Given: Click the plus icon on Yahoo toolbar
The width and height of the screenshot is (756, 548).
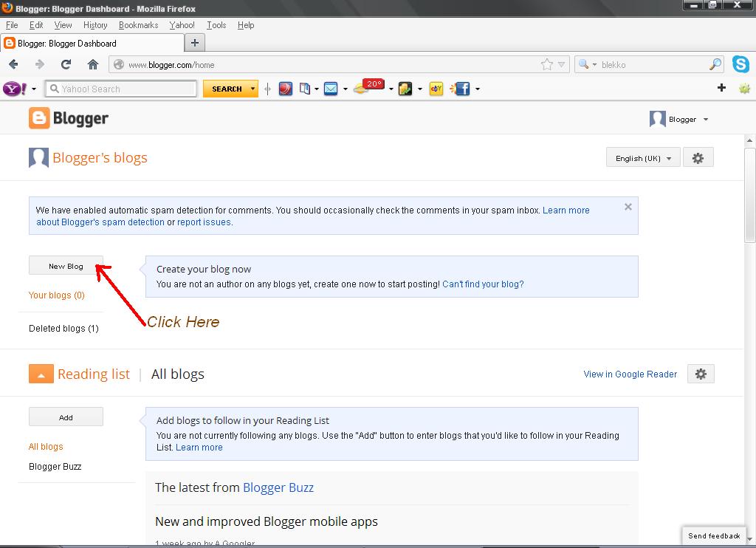Looking at the screenshot, I should (721, 88).
